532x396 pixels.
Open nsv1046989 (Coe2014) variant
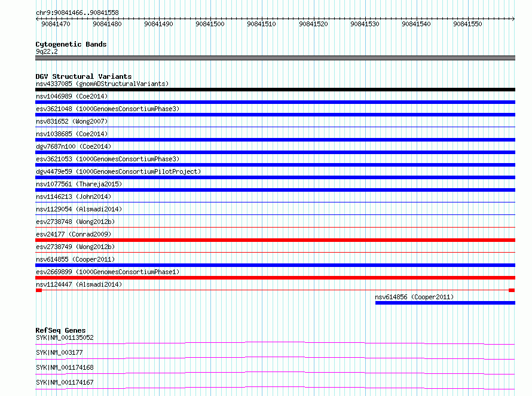coord(72,96)
